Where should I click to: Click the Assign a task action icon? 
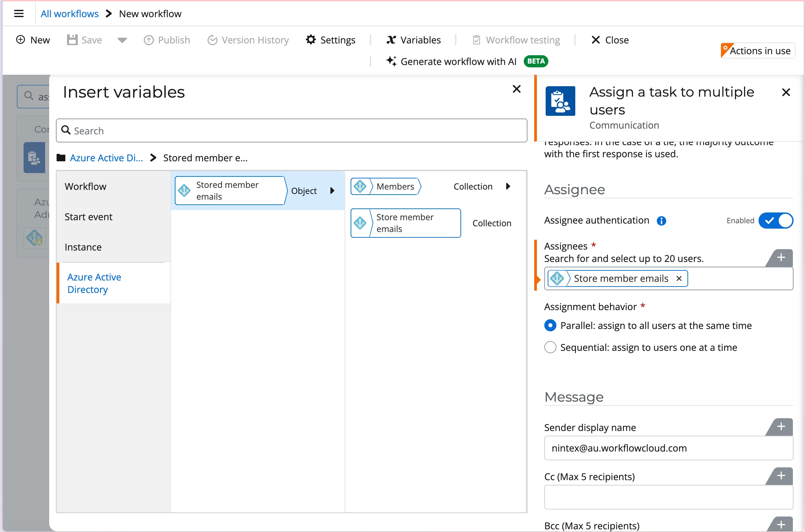click(x=560, y=101)
